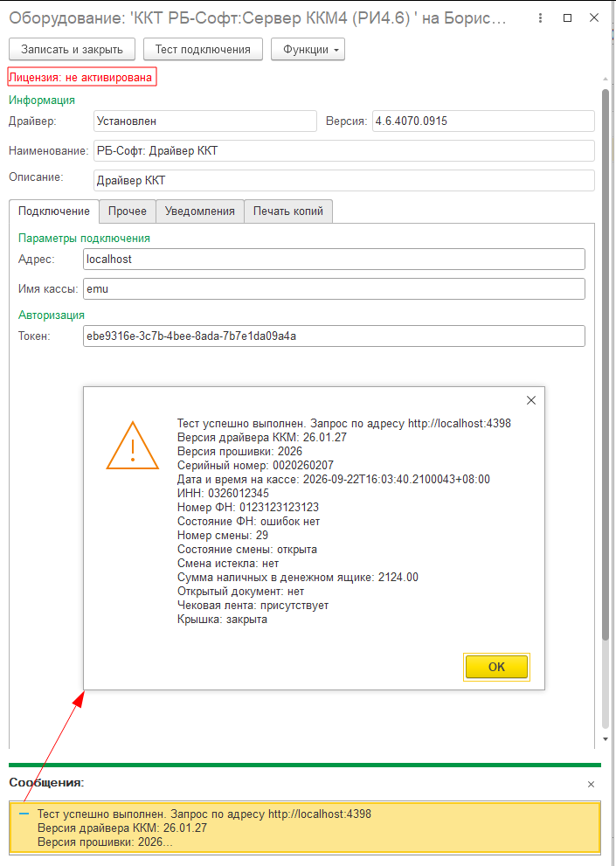Click the vertical scrollbar thumb
616x866 pixels.
pyautogui.click(x=606, y=364)
